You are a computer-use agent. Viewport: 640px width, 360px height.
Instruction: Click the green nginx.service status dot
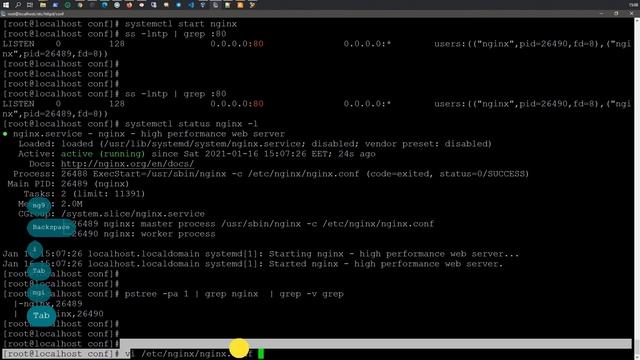point(5,134)
